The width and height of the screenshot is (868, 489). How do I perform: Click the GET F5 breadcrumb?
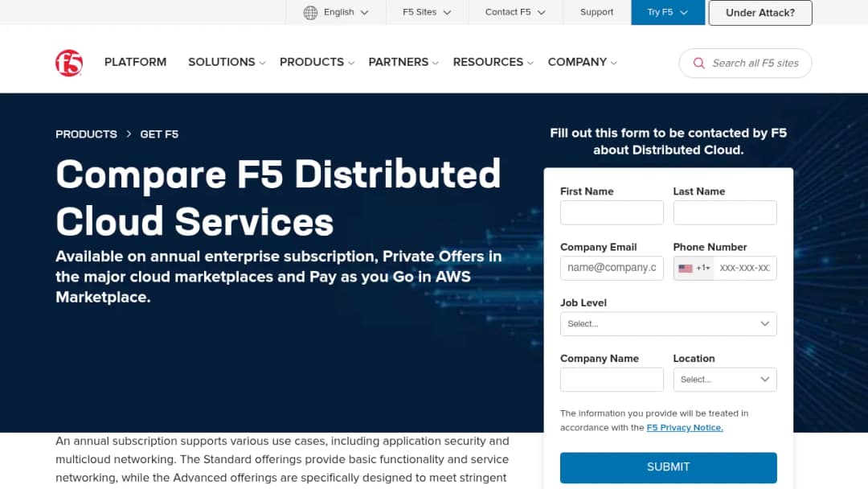click(159, 134)
